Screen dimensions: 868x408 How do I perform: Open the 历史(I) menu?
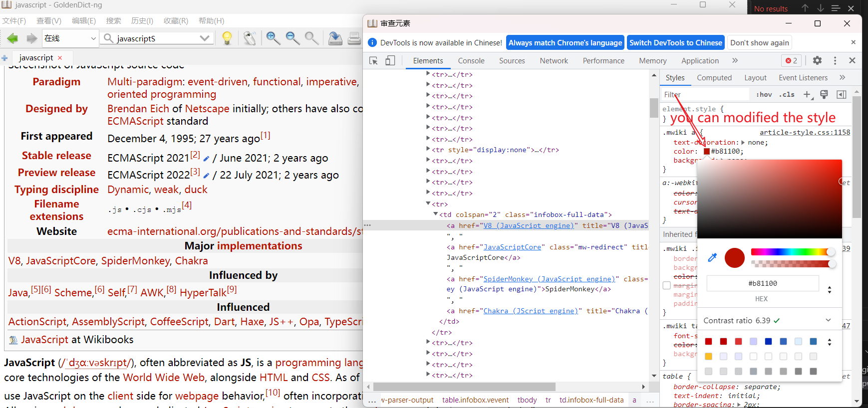click(142, 21)
